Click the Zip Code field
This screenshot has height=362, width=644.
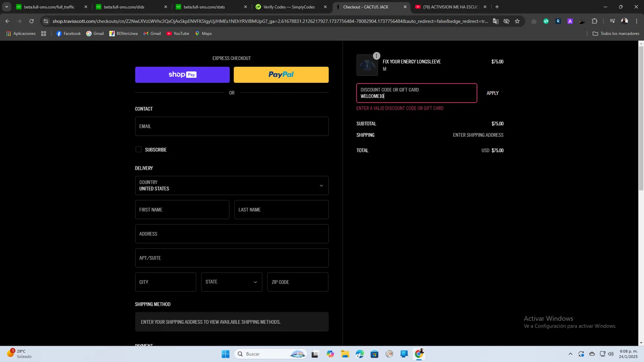[x=298, y=282]
